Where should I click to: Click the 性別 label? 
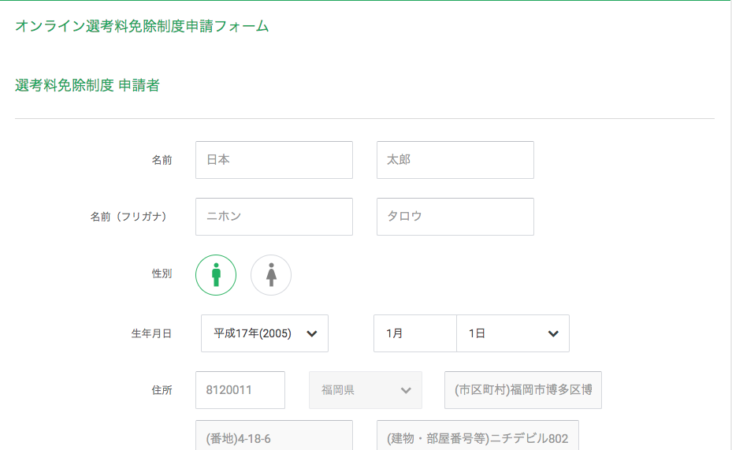point(162,274)
